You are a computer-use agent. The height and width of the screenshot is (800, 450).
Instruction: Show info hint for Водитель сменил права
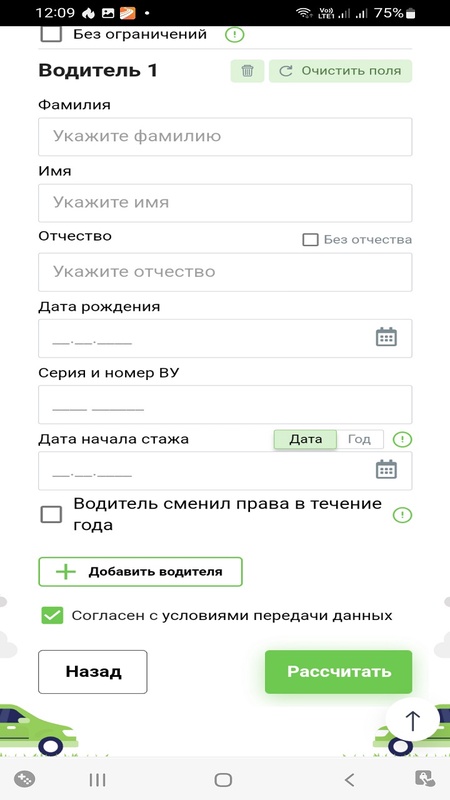[x=403, y=515]
